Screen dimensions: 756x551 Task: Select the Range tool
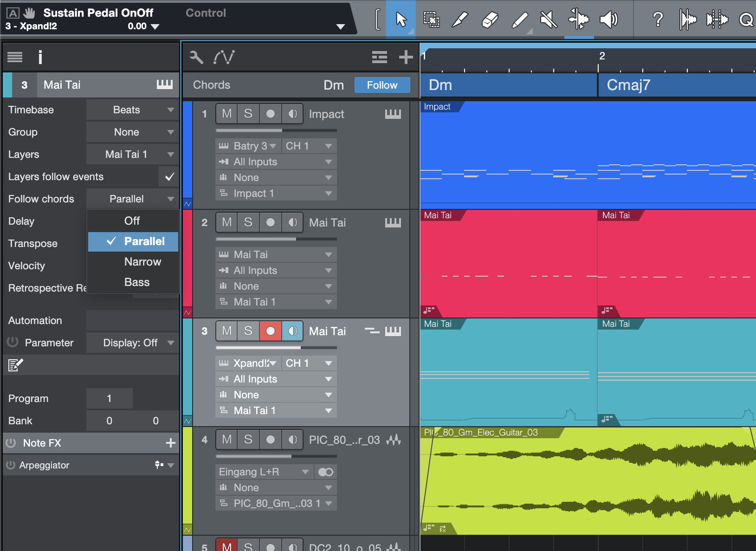[x=431, y=19]
